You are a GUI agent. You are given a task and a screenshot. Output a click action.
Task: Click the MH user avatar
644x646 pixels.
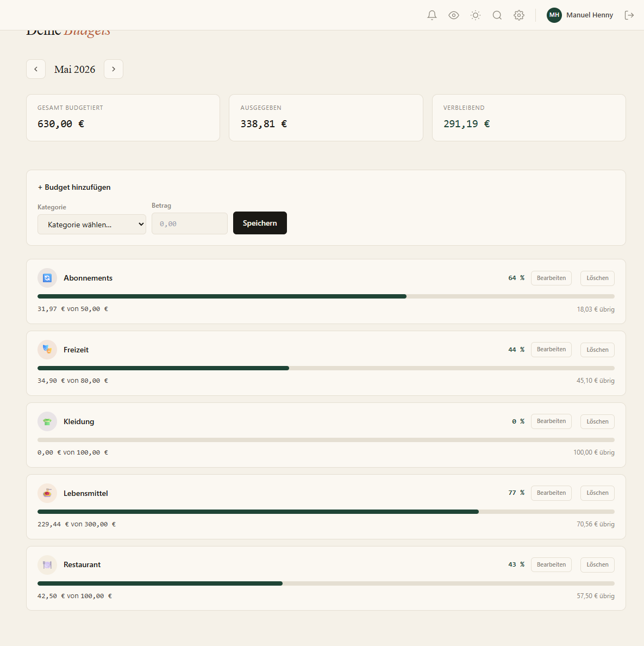pos(554,15)
